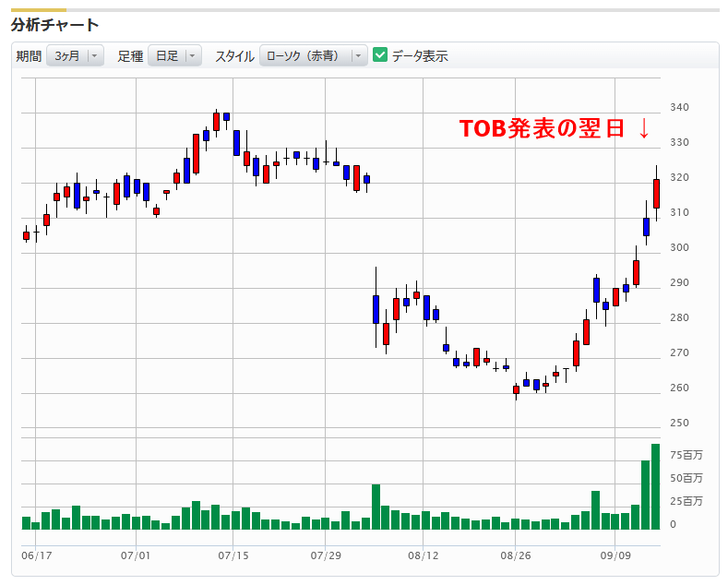Viewport: 728px width, 585px height.
Task: Toggle the データ表示 checkbox
Action: (x=380, y=54)
